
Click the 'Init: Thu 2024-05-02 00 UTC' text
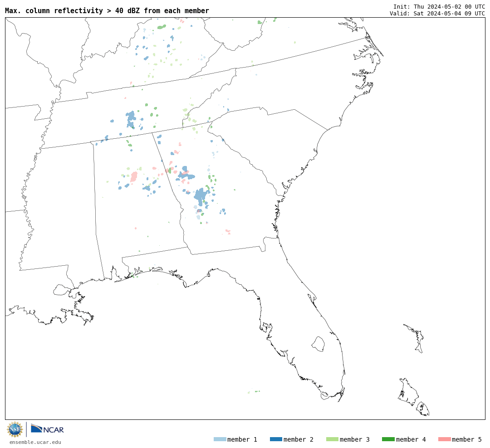(x=439, y=6)
